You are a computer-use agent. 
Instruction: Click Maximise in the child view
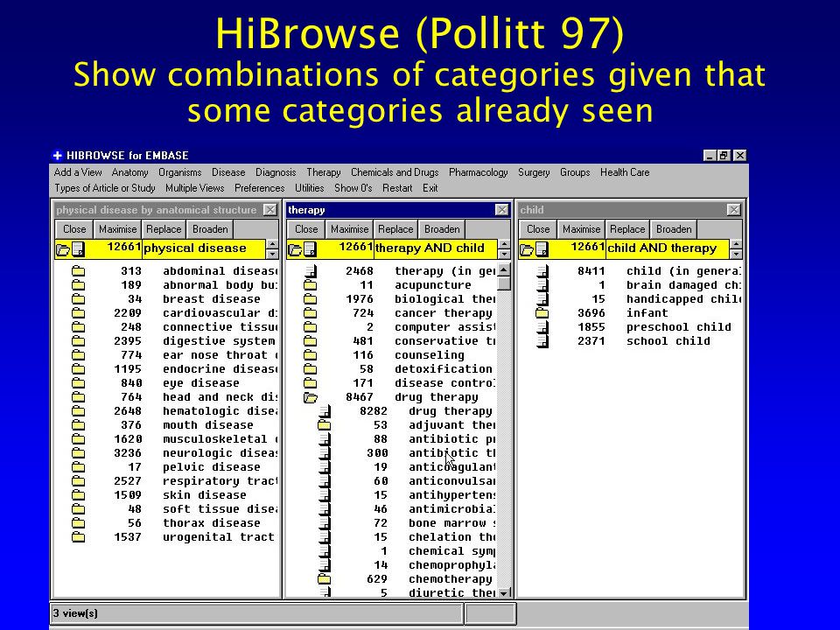582,229
